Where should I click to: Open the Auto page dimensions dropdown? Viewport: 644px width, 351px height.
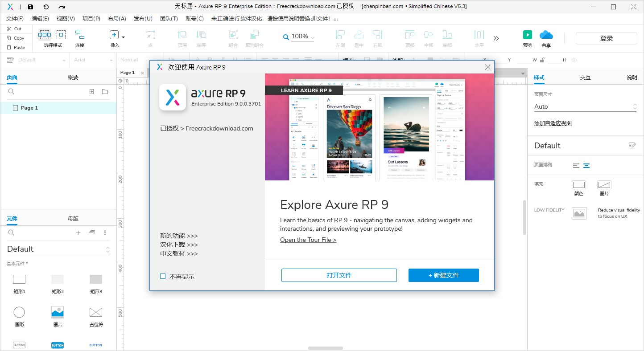pyautogui.click(x=585, y=106)
